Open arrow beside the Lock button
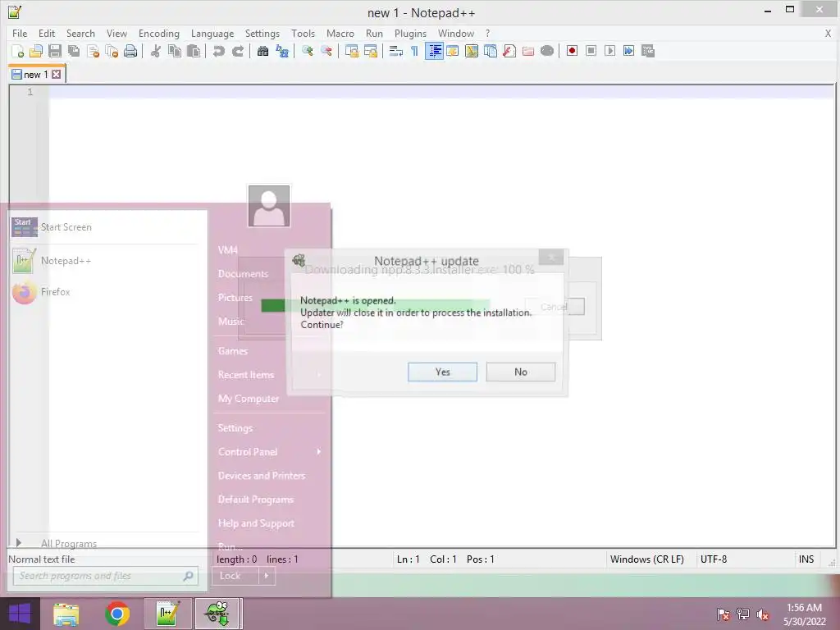The width and height of the screenshot is (840, 630). tap(267, 576)
